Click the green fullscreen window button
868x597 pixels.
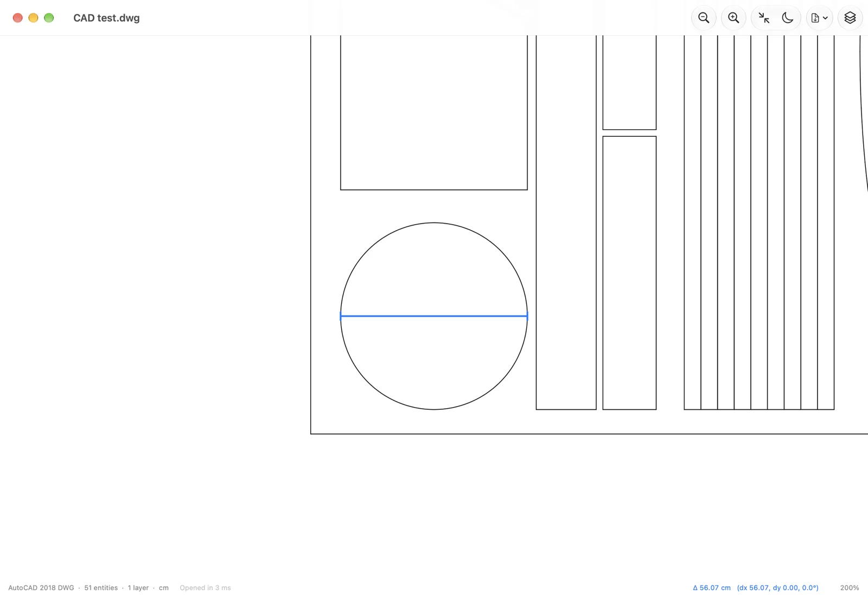coord(49,18)
